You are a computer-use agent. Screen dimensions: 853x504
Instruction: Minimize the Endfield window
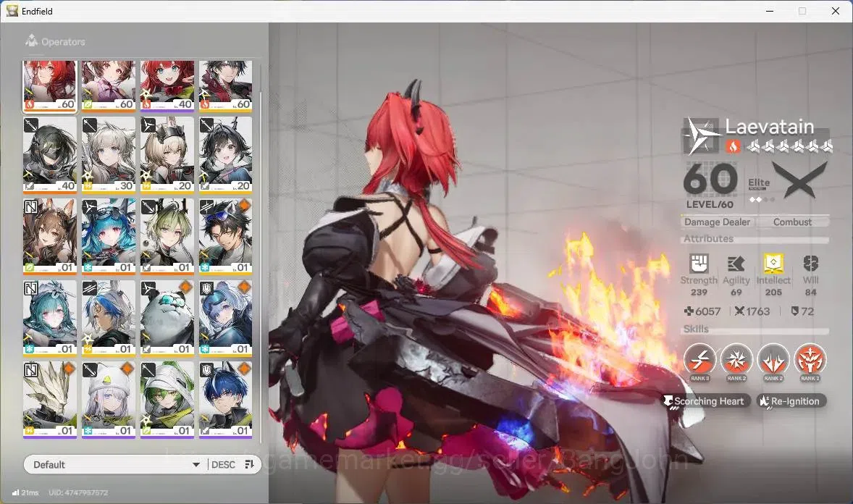(x=770, y=11)
